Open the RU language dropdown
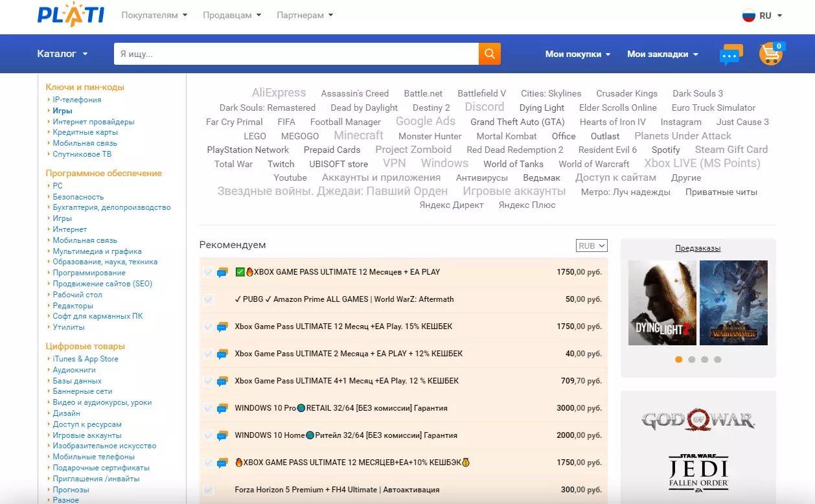 [771, 16]
